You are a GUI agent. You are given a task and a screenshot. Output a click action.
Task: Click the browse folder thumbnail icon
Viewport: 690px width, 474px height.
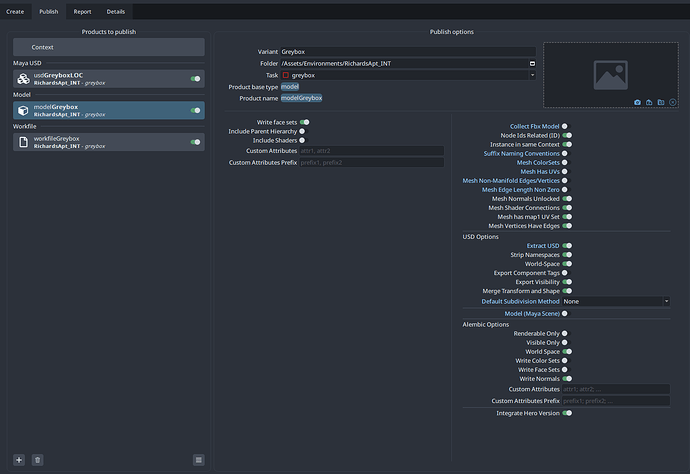(661, 102)
